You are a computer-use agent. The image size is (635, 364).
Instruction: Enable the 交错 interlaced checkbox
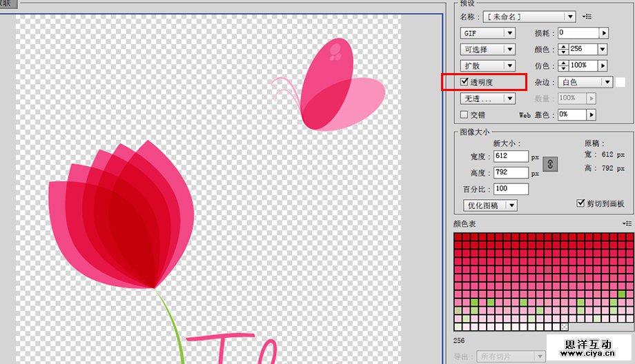pyautogui.click(x=465, y=114)
